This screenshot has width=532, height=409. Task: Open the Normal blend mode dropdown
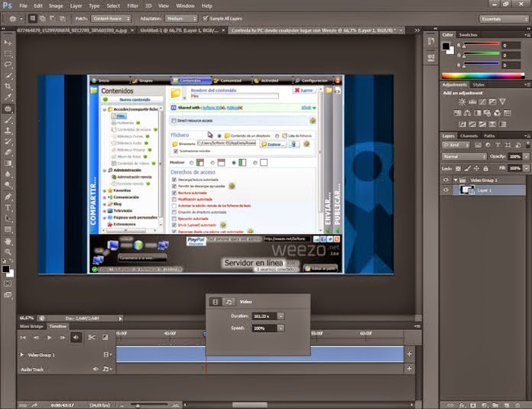464,157
